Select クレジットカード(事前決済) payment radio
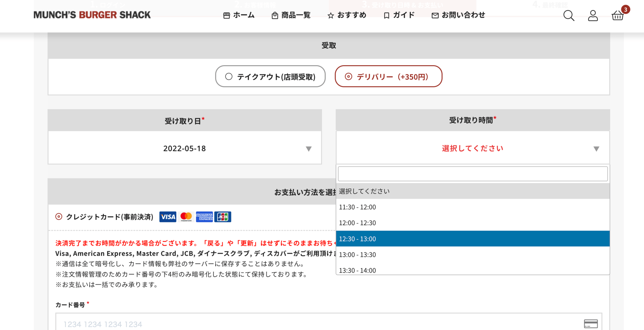This screenshot has width=644, height=330. (59, 217)
